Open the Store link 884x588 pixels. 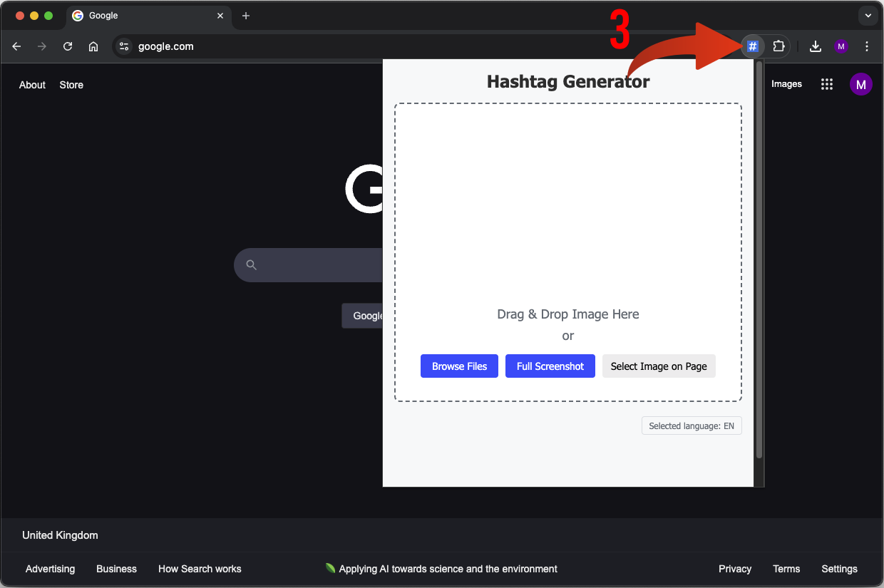point(71,85)
